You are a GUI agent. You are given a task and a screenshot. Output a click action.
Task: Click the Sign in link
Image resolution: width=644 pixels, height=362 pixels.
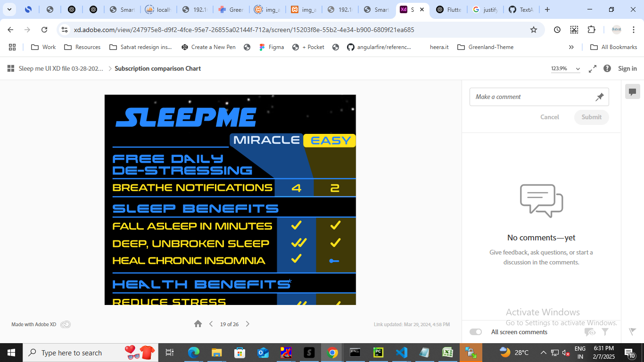pos(627,68)
